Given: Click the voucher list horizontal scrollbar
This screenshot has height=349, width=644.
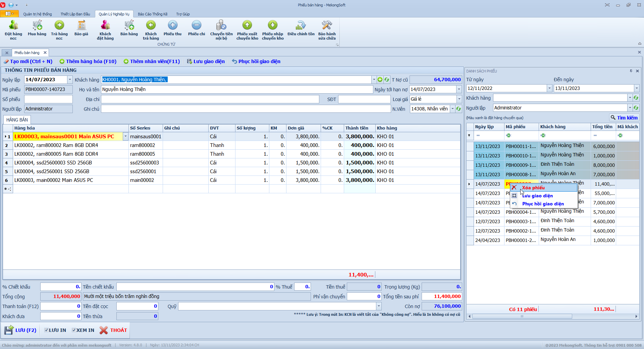Looking at the screenshot, I should (522, 316).
